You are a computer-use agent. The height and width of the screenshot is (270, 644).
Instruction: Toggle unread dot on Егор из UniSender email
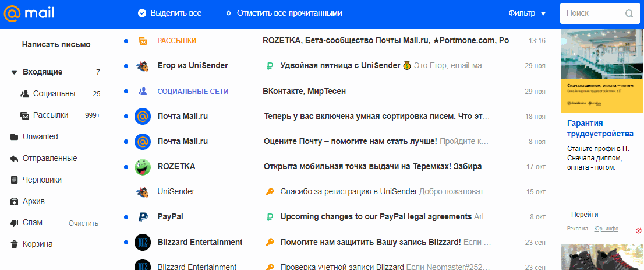[x=126, y=66]
